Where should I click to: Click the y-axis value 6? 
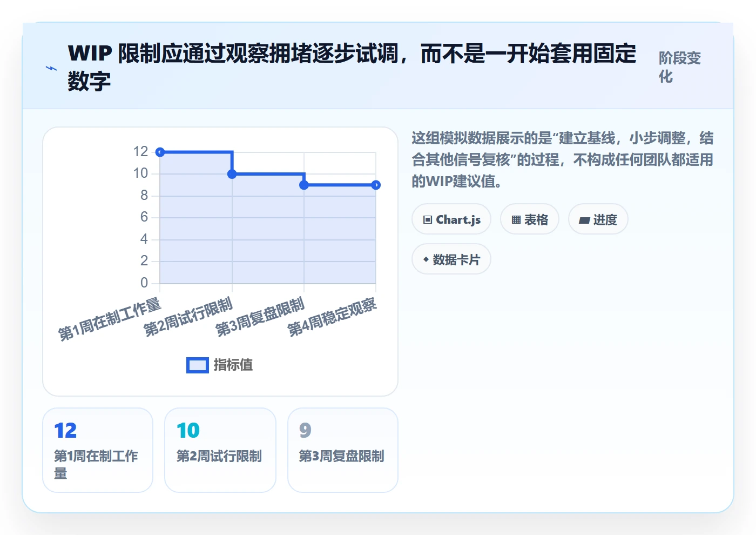click(x=144, y=217)
